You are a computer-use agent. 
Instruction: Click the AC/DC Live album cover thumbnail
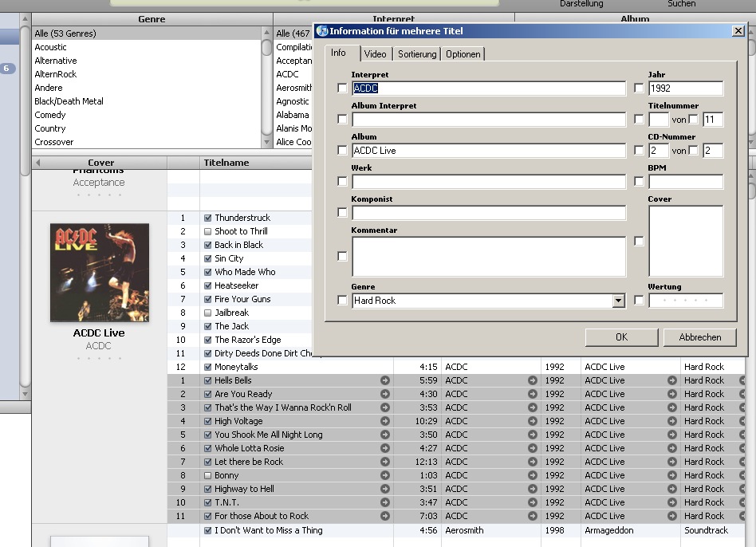tap(100, 272)
